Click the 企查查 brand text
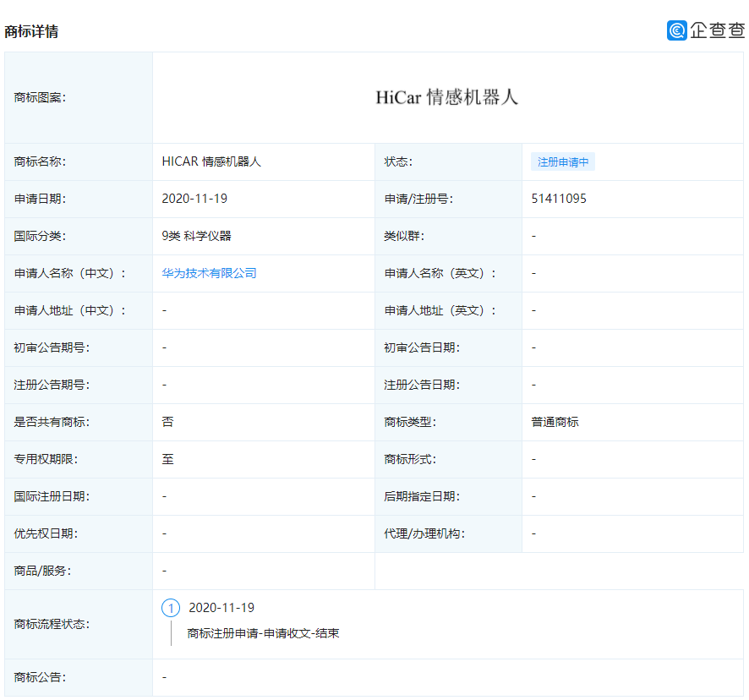Viewport: 749px width, 700px height. [718, 30]
